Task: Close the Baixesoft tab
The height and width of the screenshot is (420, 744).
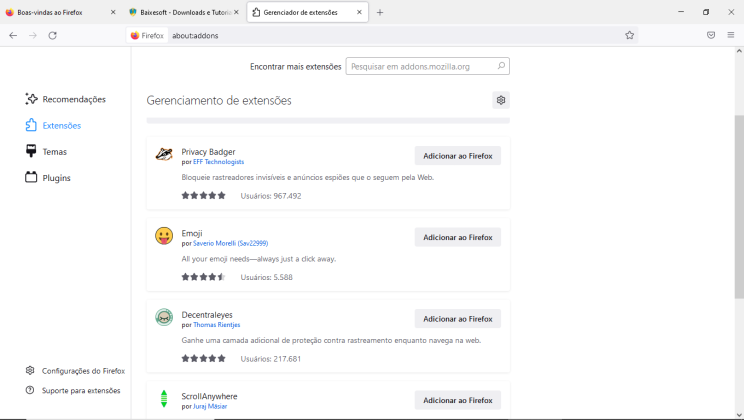Action: pos(236,12)
